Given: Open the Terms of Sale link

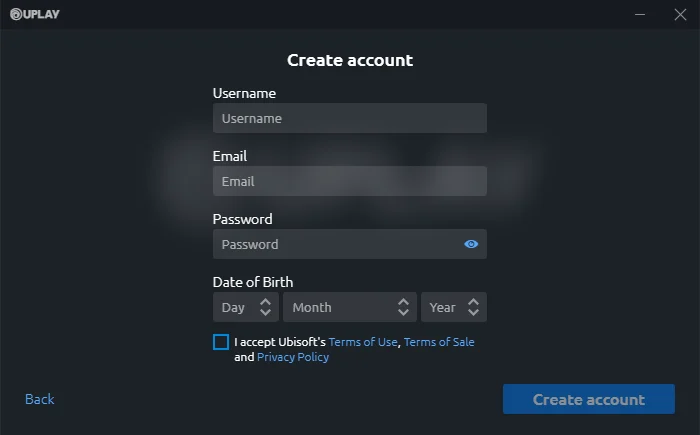Looking at the screenshot, I should (439, 342).
